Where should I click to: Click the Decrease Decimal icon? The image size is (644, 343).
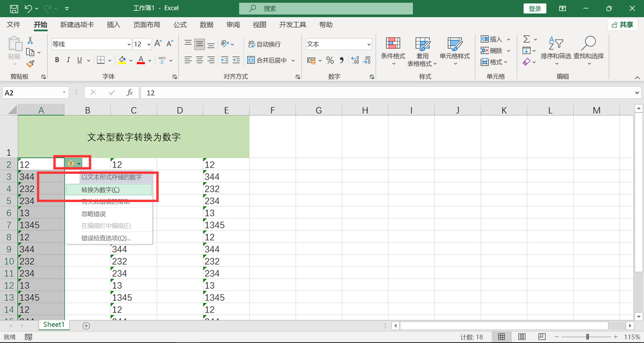367,60
